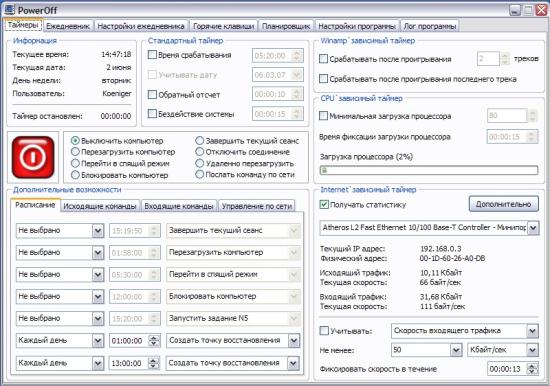Open Каждый день dropdown beside 13:00:00
Screen dimensions: 550x386
98,363
